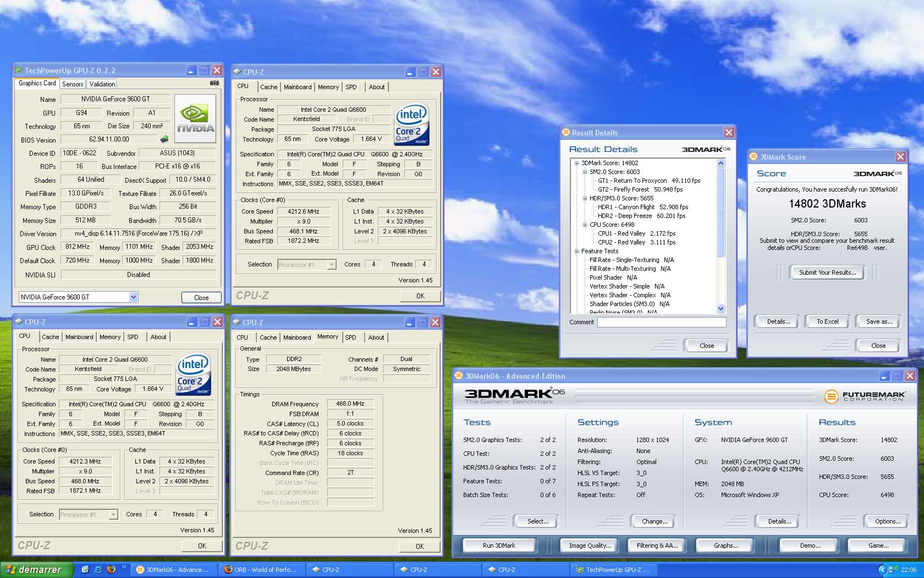Click Options button under Results

(887, 521)
